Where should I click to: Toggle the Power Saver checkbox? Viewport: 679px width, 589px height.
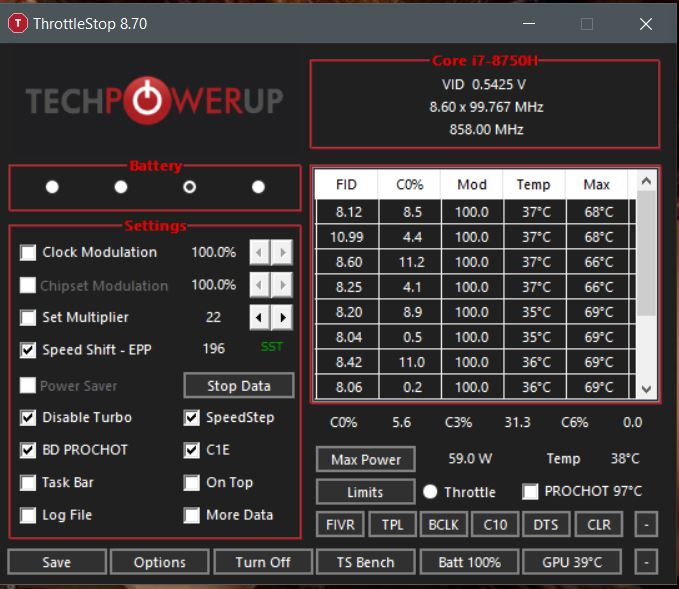(x=28, y=385)
